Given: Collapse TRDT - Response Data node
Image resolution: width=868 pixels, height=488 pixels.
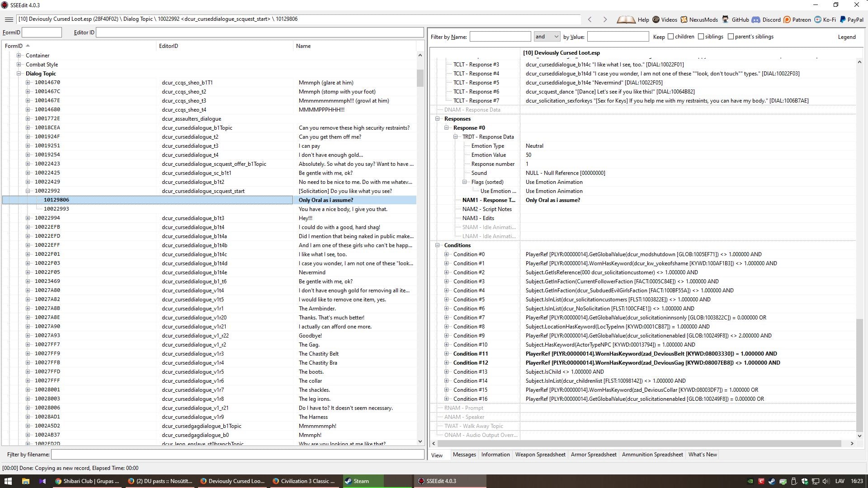Looking at the screenshot, I should point(456,137).
